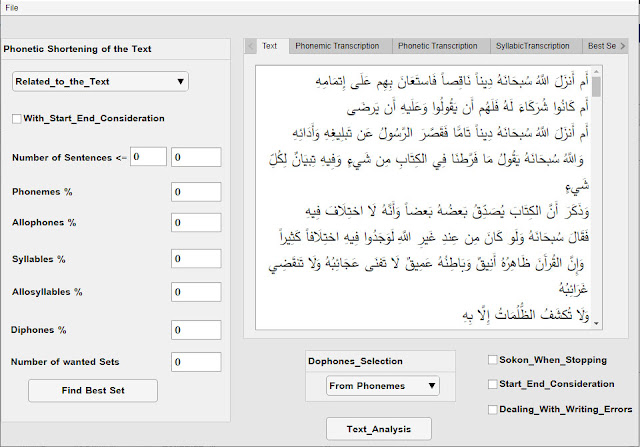Click the text area vertical scrollbar thumb
This screenshot has height=447, width=640.
coord(596,87)
